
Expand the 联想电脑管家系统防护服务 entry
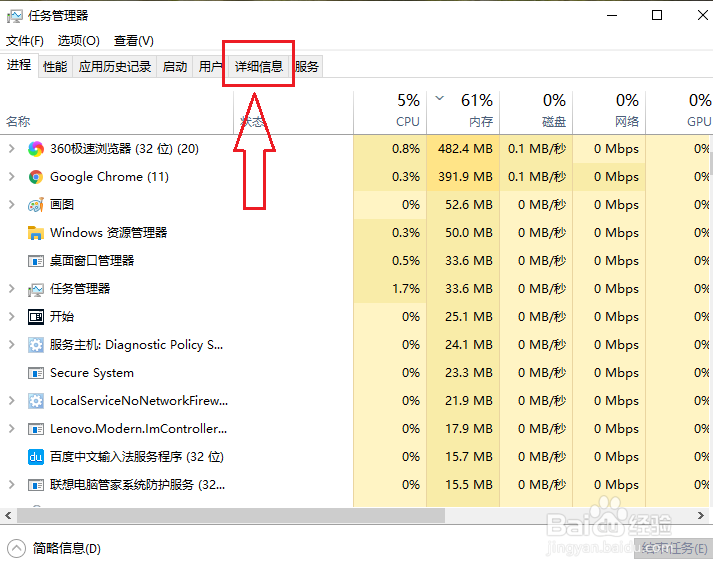[x=12, y=485]
